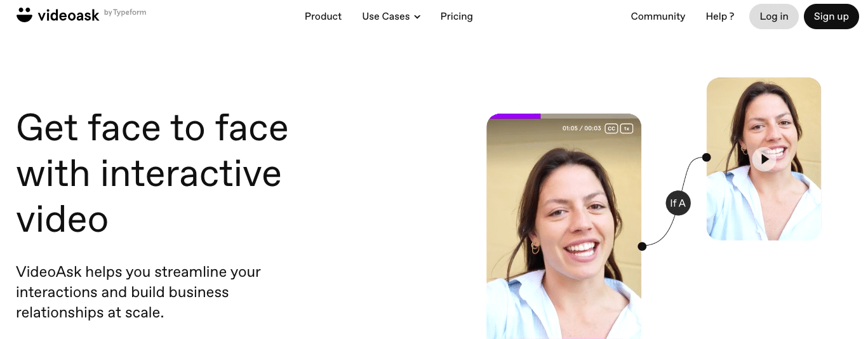Click the purple video progress bar
Viewport: 868px width, 339px height.
tap(514, 116)
